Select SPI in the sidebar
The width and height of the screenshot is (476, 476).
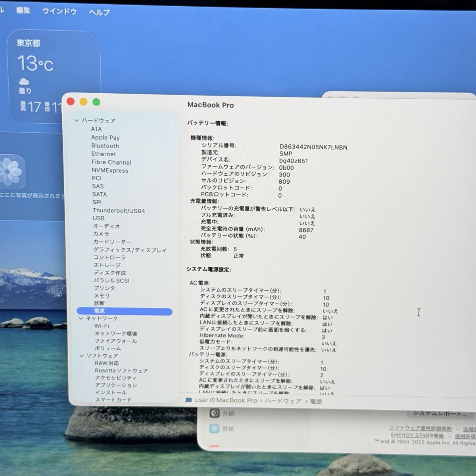(97, 202)
